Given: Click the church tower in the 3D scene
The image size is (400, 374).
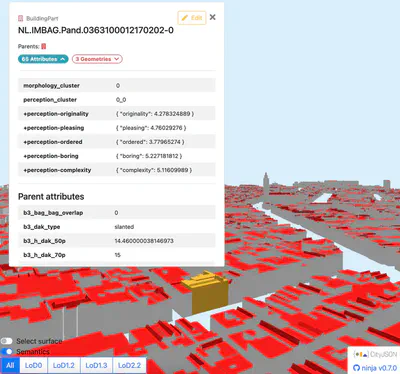Looking at the screenshot, I should [x=266, y=183].
